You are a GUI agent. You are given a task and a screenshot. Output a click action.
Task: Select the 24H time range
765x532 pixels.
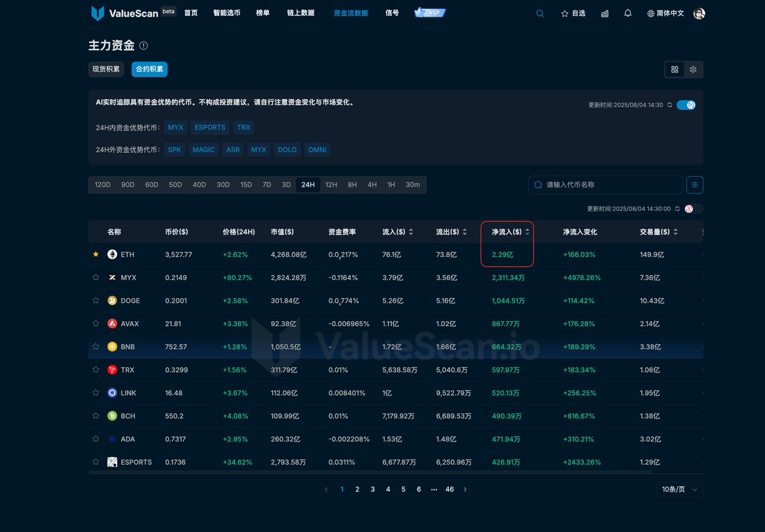(308, 185)
